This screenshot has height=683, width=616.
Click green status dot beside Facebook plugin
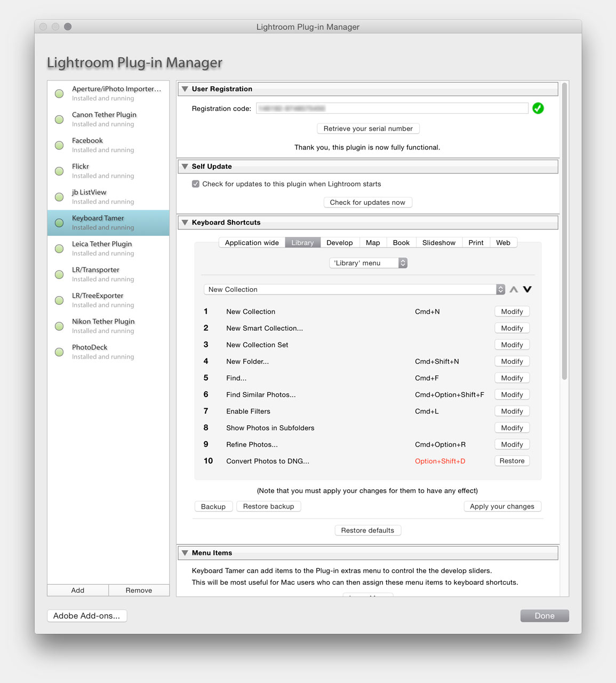[x=59, y=145]
